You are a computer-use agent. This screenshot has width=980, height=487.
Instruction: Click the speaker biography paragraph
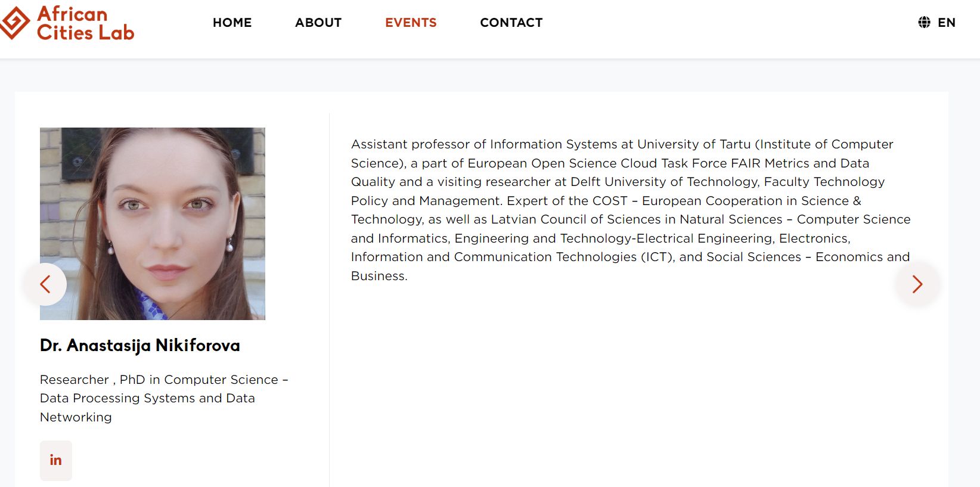(631, 210)
